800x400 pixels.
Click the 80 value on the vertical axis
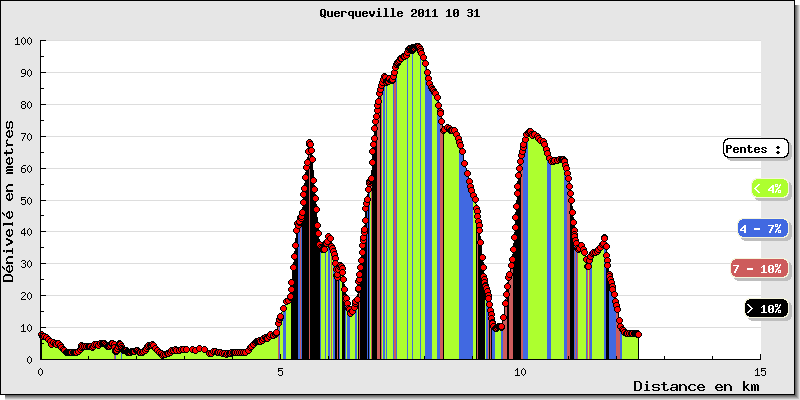pos(26,105)
